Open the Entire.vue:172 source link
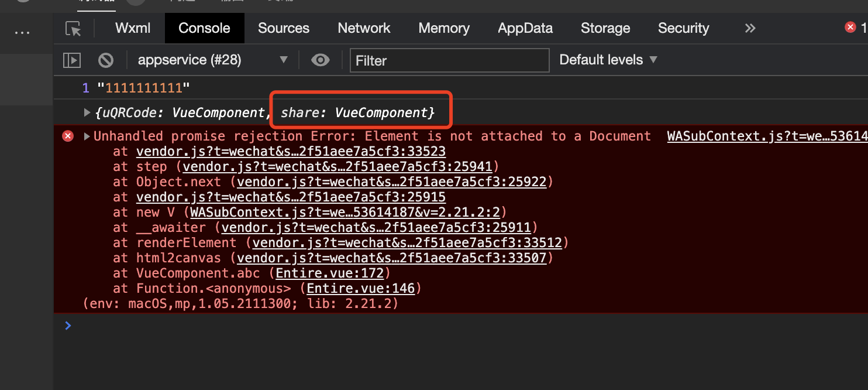This screenshot has height=390, width=868. (x=330, y=273)
